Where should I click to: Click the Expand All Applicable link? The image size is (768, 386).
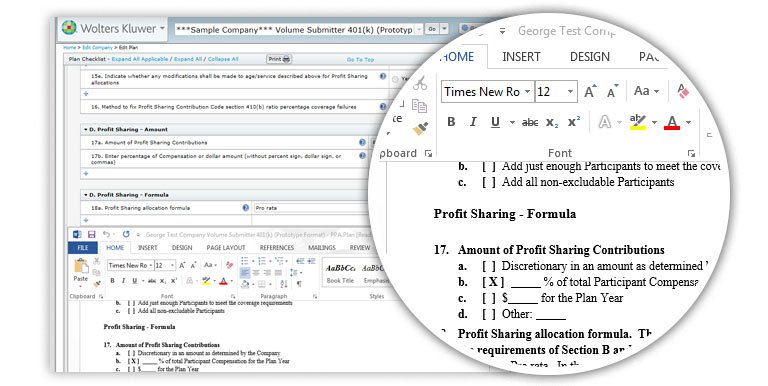click(140, 59)
